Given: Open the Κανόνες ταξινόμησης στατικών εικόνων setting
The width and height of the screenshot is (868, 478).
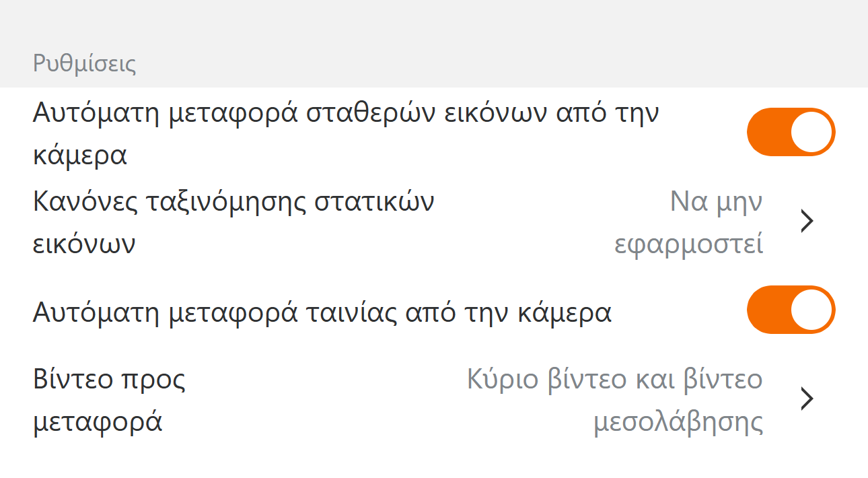Looking at the screenshot, I should click(233, 222).
